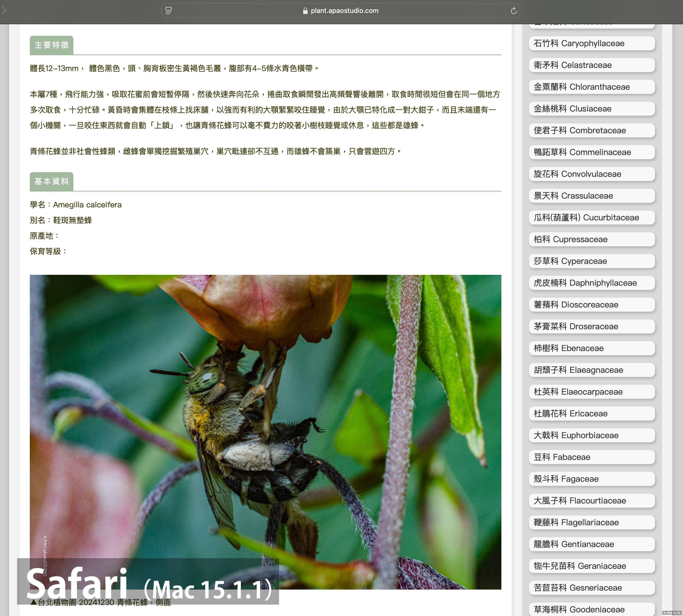Click the bee side-view photo
The image size is (683, 616).
pyautogui.click(x=265, y=423)
